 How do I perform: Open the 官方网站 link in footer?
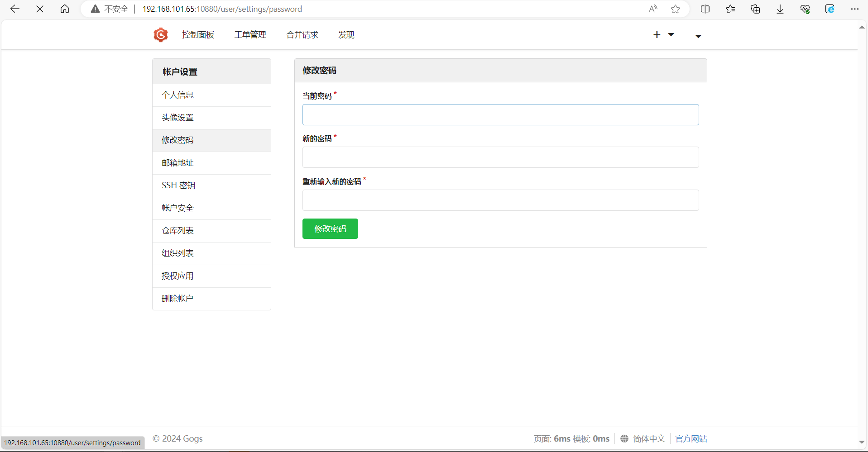[x=691, y=438]
